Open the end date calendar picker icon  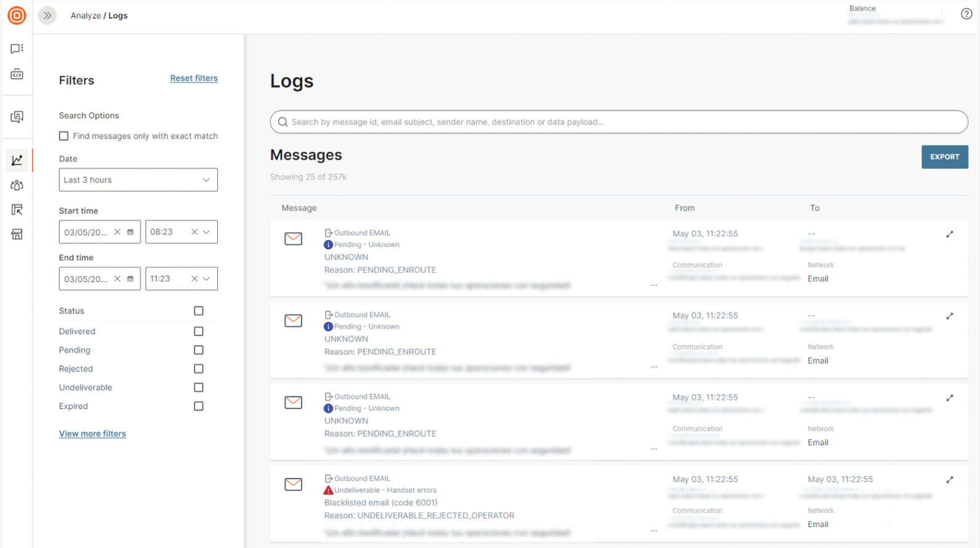coord(131,279)
